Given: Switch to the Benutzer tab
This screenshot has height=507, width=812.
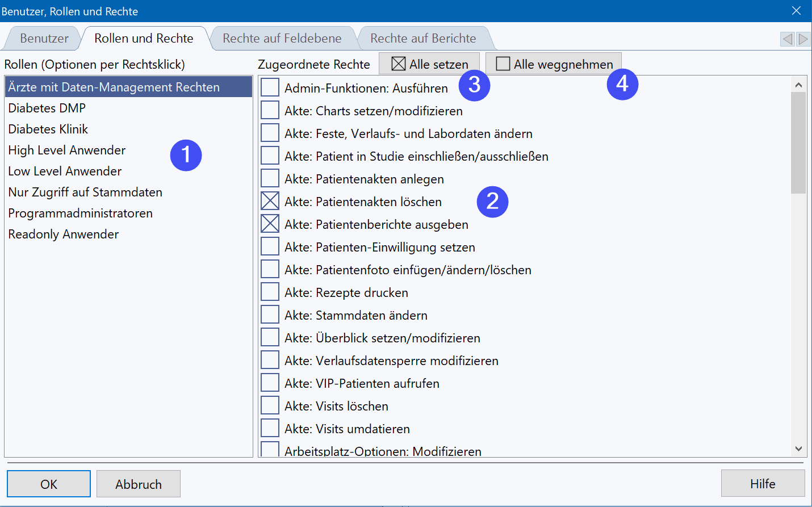Looking at the screenshot, I should [44, 39].
